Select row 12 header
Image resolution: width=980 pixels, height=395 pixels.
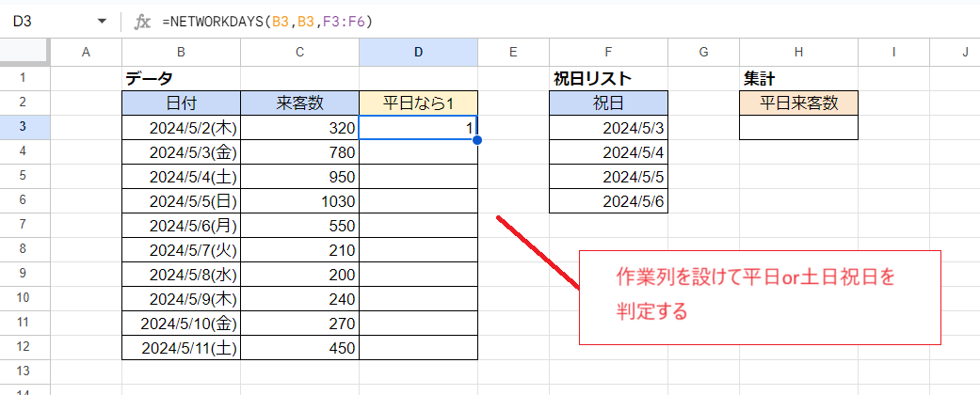25,348
